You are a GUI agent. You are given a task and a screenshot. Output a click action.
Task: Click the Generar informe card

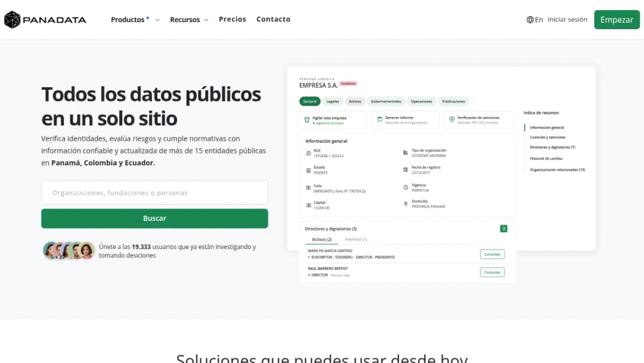click(x=405, y=121)
